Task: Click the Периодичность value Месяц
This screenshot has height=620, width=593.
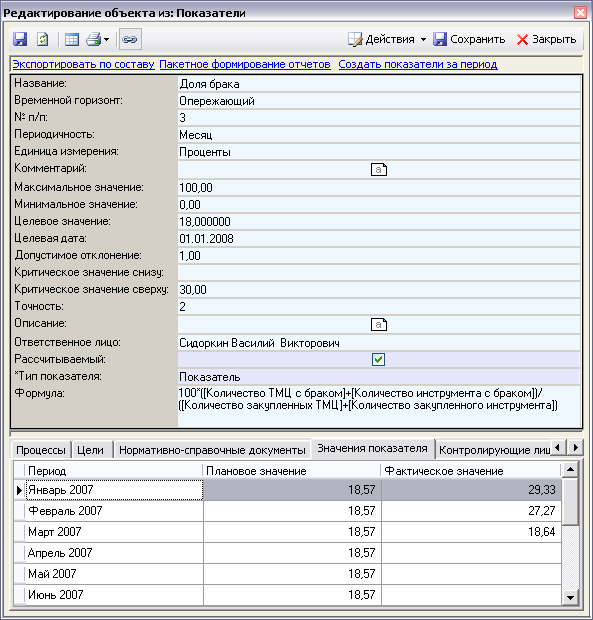Action: (x=379, y=135)
